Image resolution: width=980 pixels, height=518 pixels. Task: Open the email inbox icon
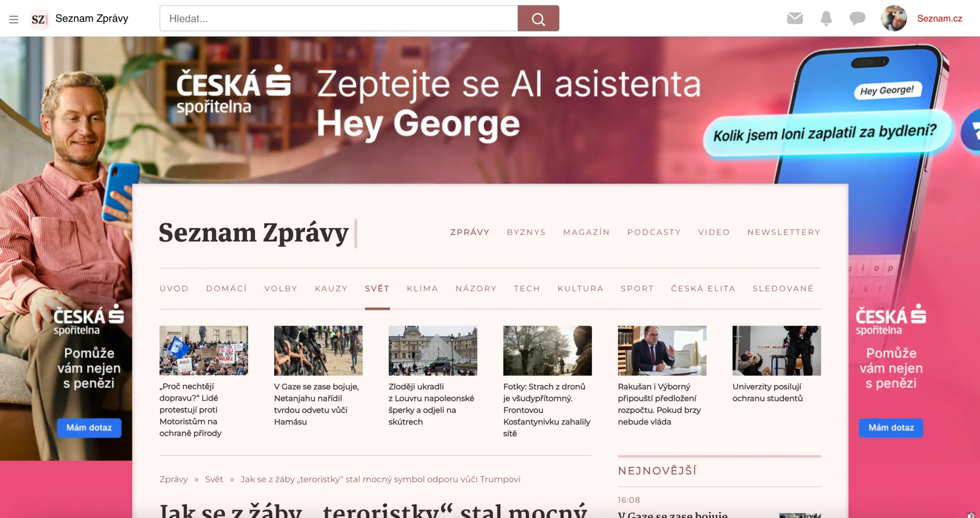click(795, 18)
